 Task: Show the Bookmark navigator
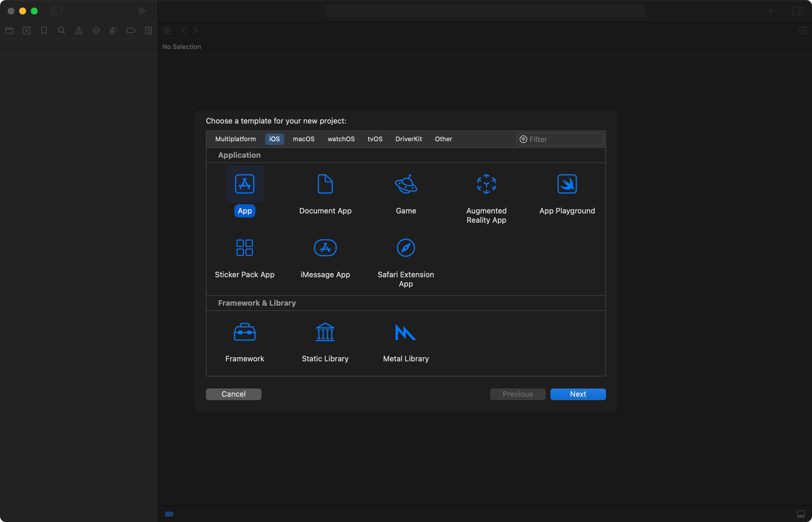pos(44,30)
